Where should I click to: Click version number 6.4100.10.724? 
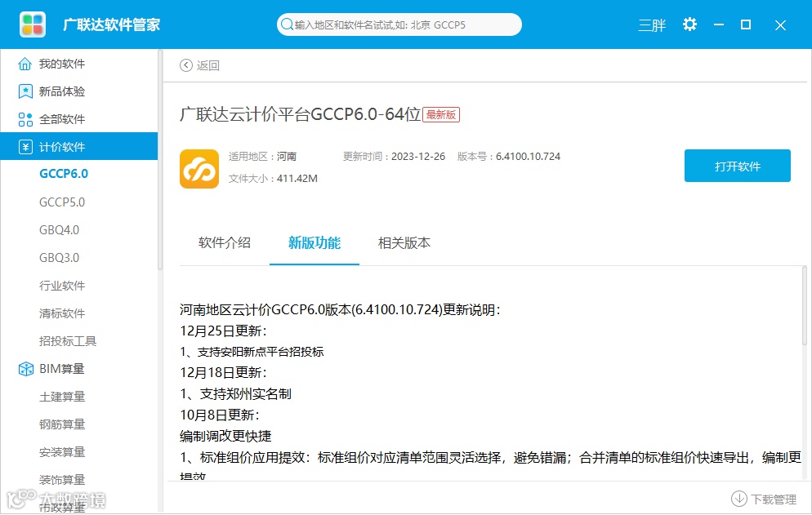point(529,157)
